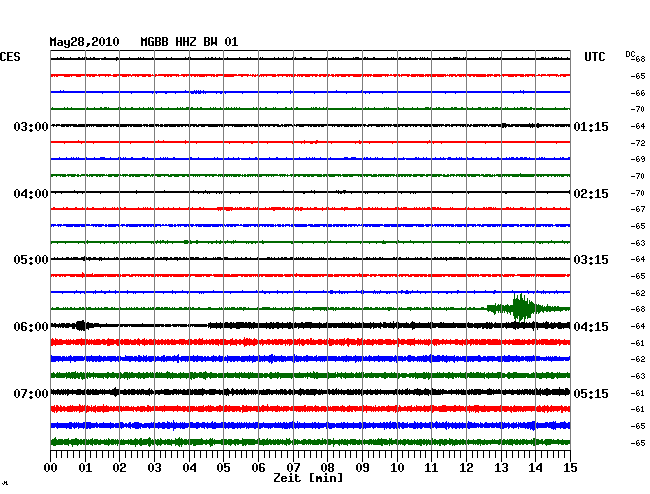Select the 07:00 local time label
Viewport: 650px width, 494px height.
[31, 393]
